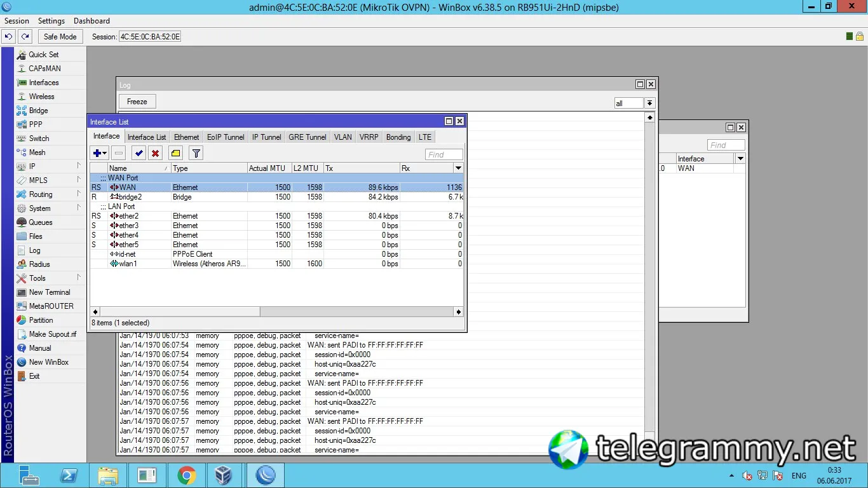
Task: Click the Session address field
Action: [150, 37]
